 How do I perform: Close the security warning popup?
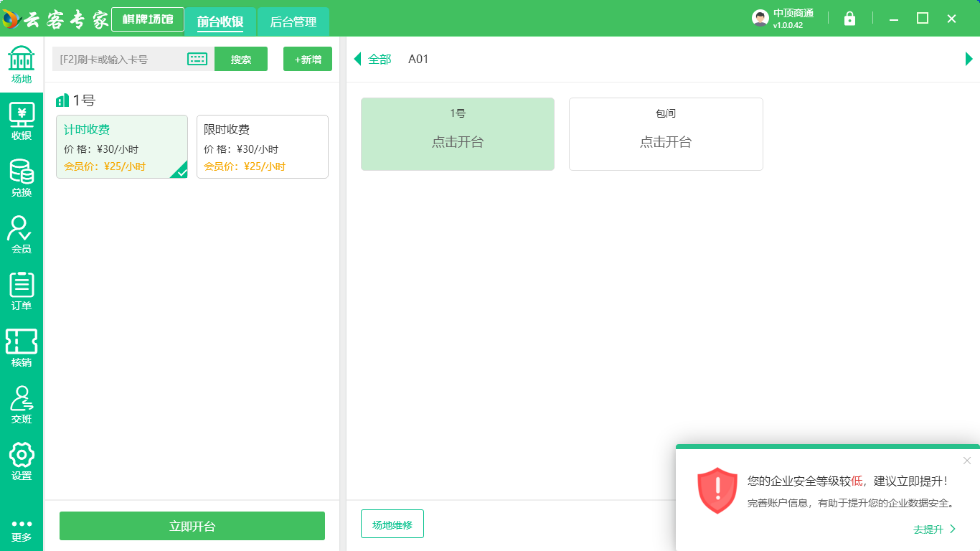tap(966, 461)
